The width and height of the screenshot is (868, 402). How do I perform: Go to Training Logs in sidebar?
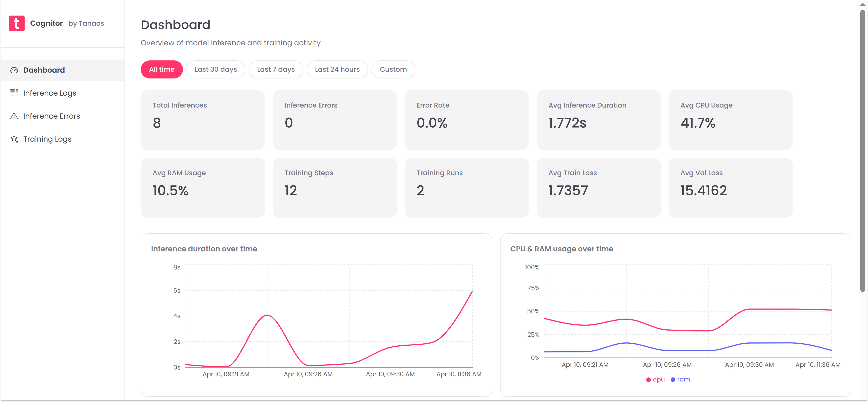click(x=47, y=139)
